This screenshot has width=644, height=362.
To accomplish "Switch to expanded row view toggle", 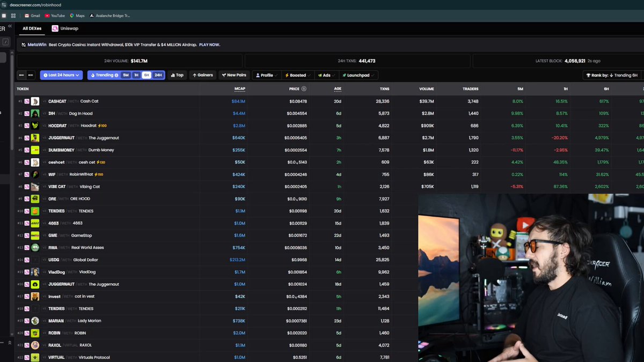I will pyautogui.click(x=31, y=75).
